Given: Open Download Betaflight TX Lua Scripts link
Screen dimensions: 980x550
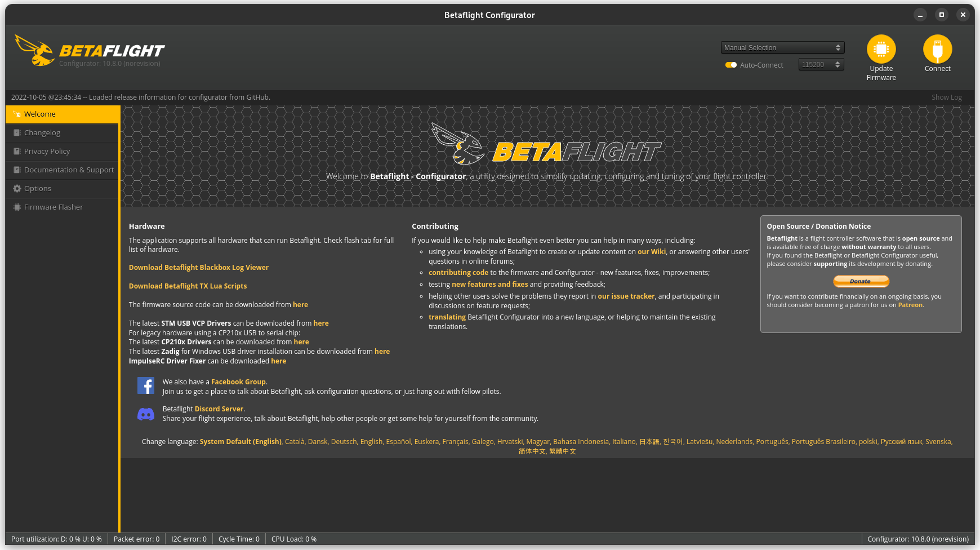Looking at the screenshot, I should (188, 286).
